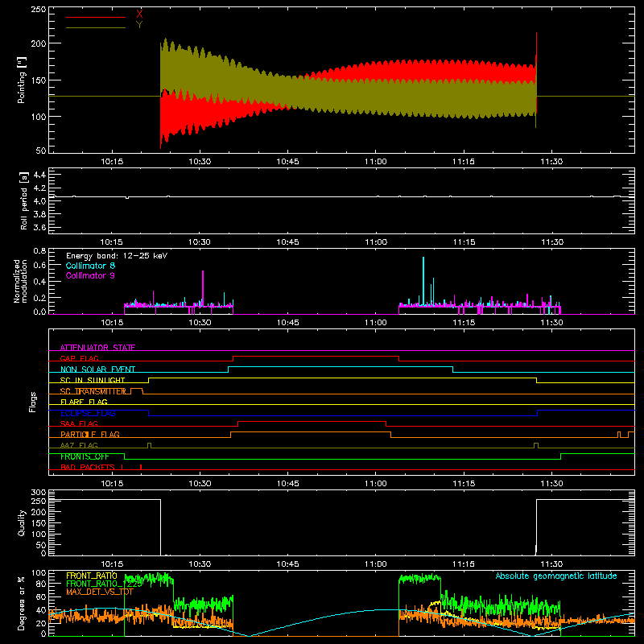644x644 pixels.
Task: Click the 10:30 tick label under Pointing plot
Action: [200, 162]
